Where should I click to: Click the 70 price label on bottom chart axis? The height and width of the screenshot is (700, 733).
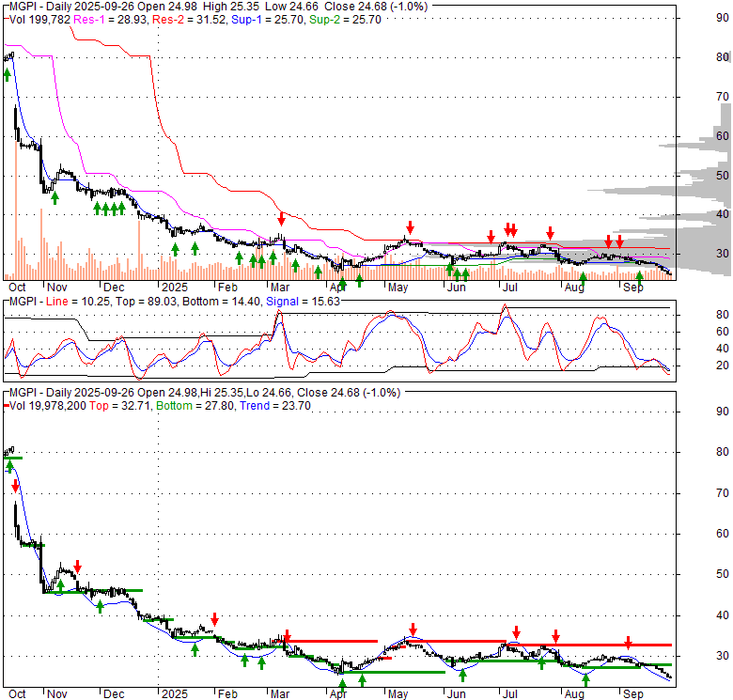[723, 493]
